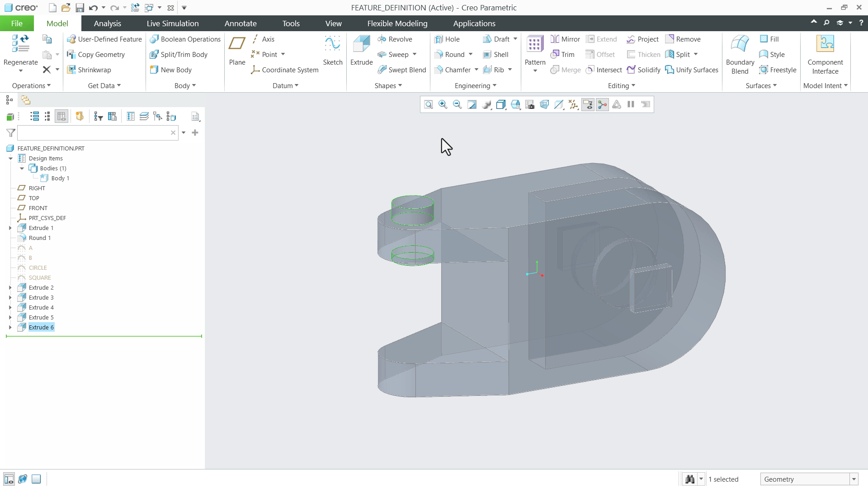Collapse the Design Items node
The height and width of the screenshot is (488, 868).
pos(10,159)
